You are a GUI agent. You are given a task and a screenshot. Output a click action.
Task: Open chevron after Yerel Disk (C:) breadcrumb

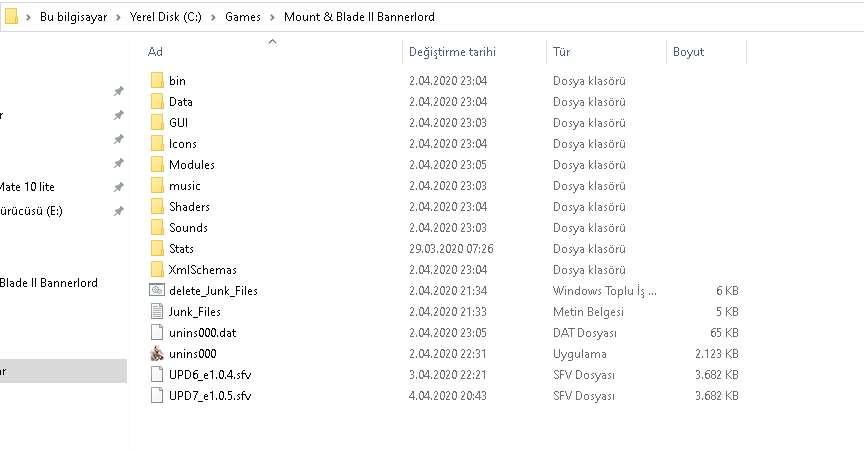click(x=213, y=17)
